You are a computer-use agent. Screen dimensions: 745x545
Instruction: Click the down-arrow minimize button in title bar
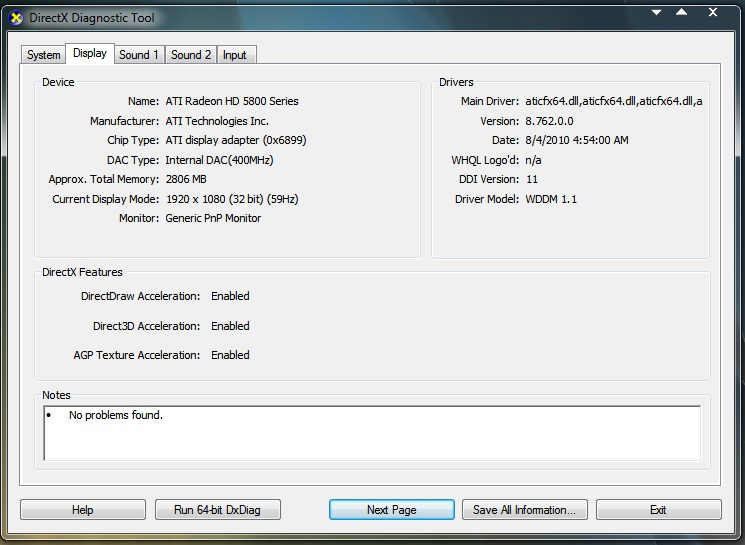pos(656,12)
